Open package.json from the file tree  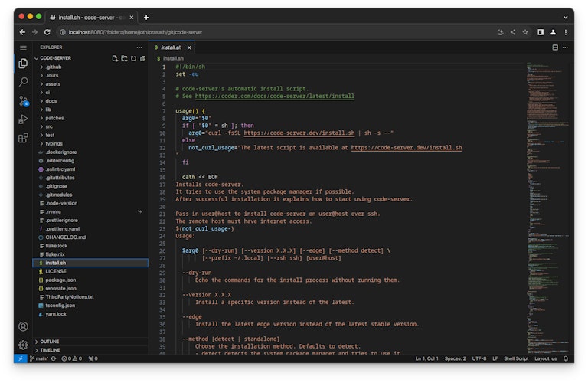60,280
